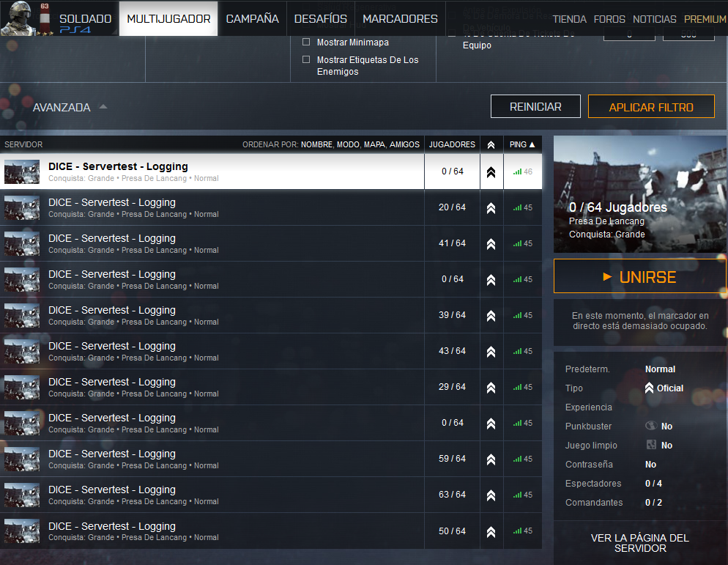
Task: Click the Espectadores 0 / 4 value
Action: pos(653,483)
